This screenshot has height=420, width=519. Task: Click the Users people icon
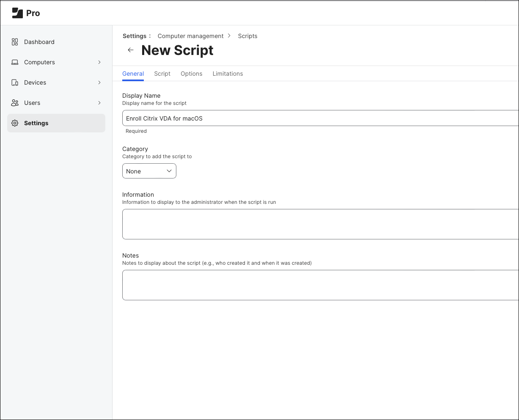point(15,103)
